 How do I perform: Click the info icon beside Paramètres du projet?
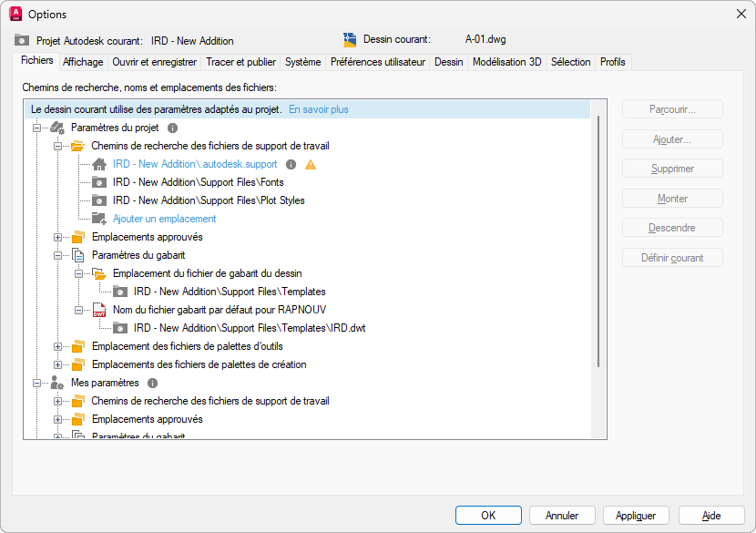pos(172,128)
